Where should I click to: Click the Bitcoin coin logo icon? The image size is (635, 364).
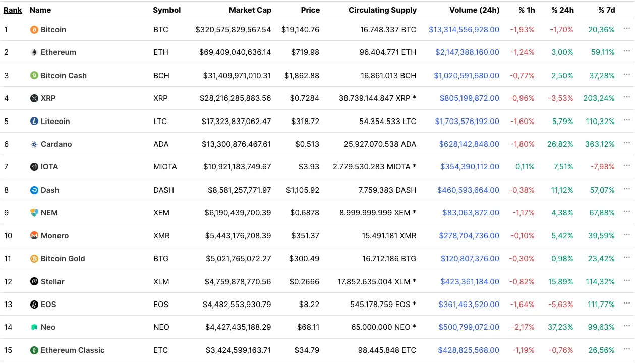pos(34,30)
